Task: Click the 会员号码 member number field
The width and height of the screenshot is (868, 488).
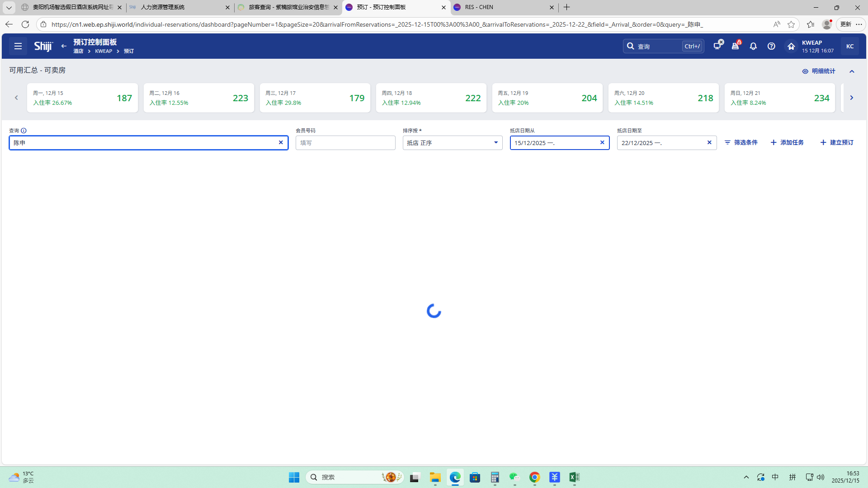Action: coord(345,143)
